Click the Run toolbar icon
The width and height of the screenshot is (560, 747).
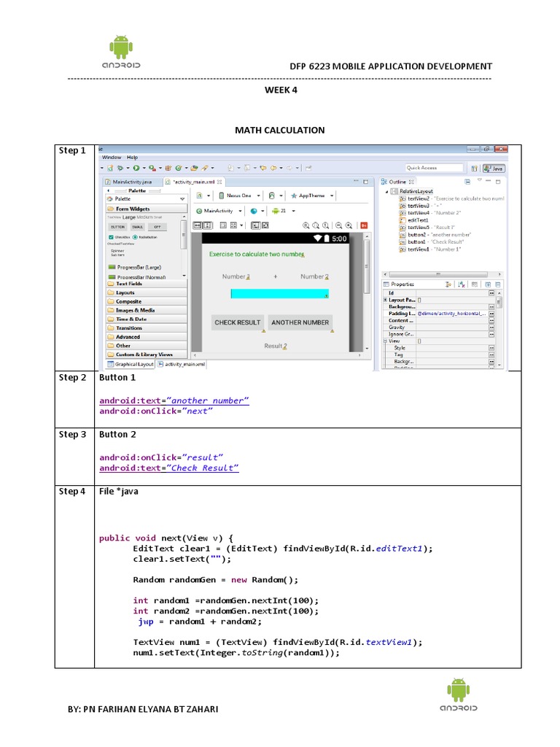(136, 168)
